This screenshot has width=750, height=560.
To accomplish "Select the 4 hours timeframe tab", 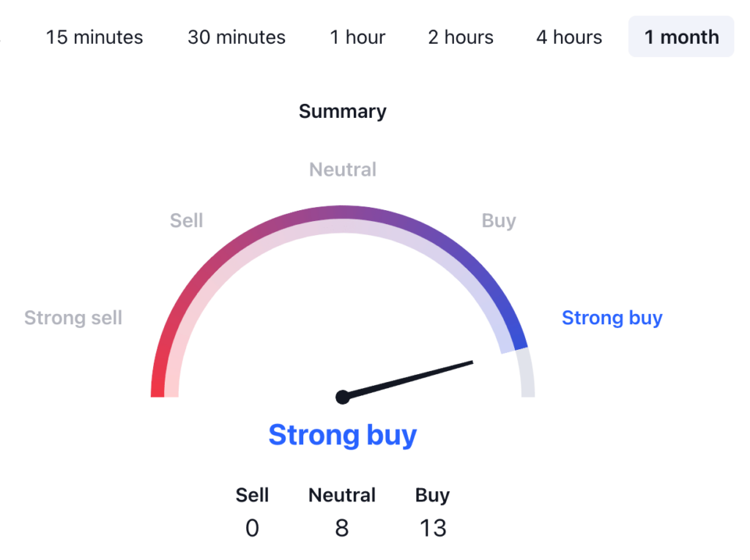I will pos(569,37).
